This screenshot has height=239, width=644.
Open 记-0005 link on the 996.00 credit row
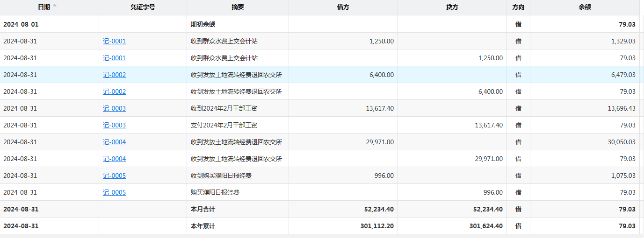[114, 192]
